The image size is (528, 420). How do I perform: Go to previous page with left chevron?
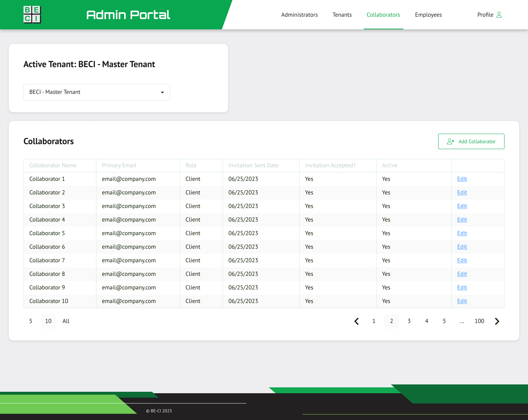pos(357,321)
